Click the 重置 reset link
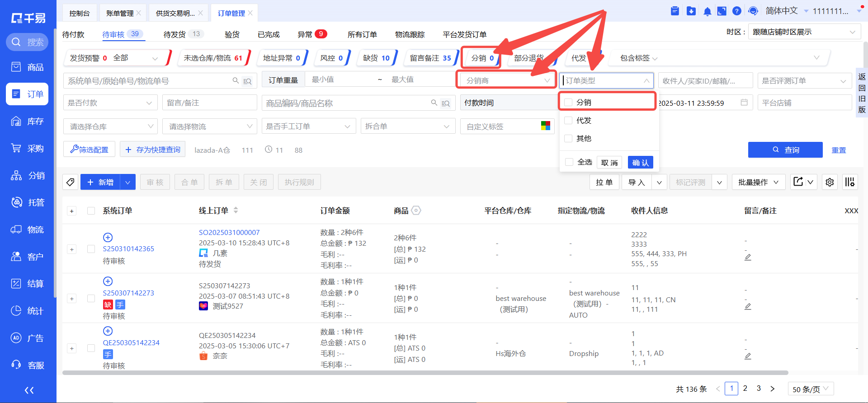868x403 pixels. [839, 150]
